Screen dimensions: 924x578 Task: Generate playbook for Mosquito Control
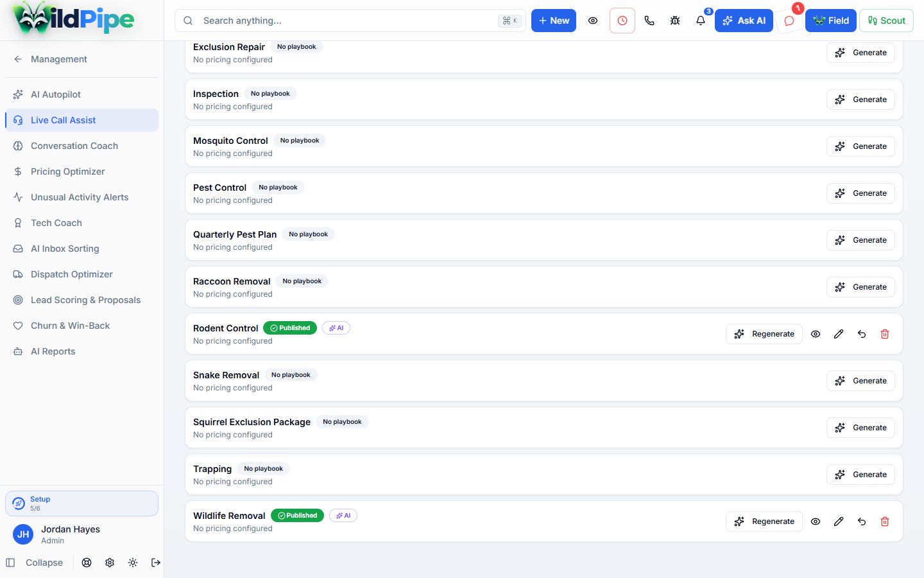click(x=860, y=146)
